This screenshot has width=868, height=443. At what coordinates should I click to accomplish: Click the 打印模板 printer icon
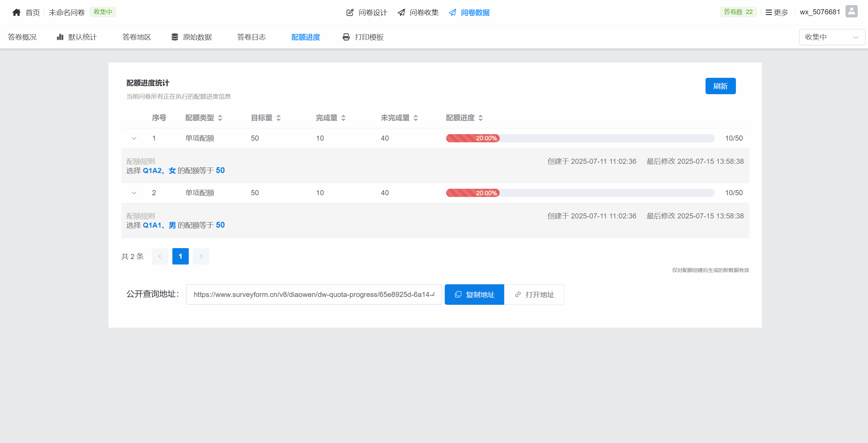click(x=346, y=37)
